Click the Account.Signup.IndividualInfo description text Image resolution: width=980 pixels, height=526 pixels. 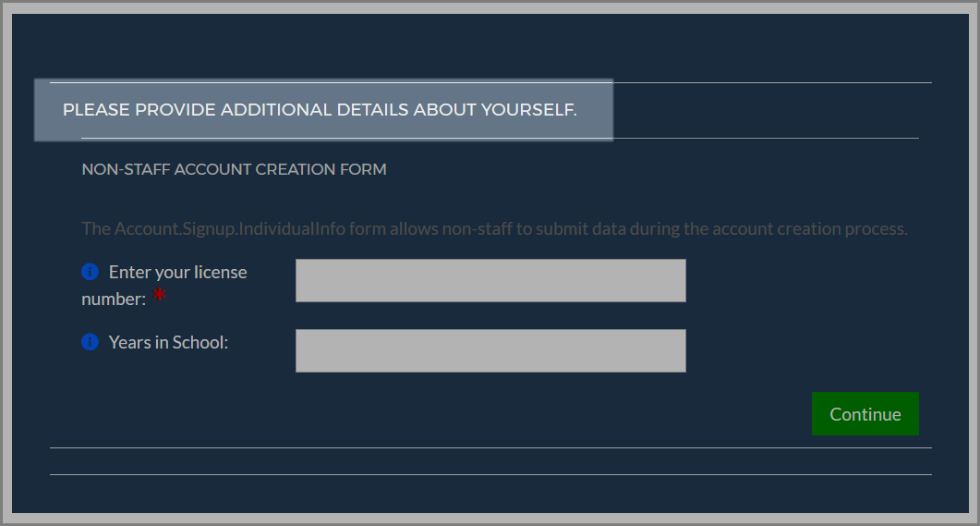(x=494, y=229)
